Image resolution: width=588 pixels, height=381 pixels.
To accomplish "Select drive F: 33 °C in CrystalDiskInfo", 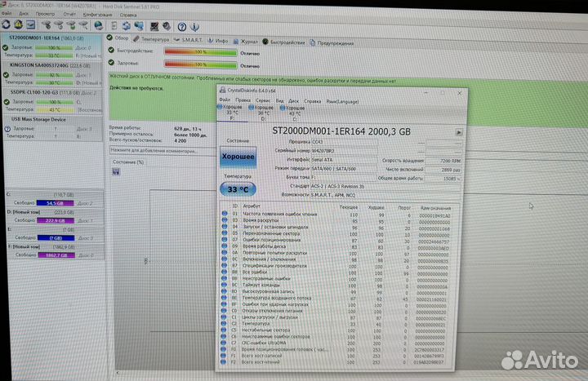I will click(x=232, y=113).
